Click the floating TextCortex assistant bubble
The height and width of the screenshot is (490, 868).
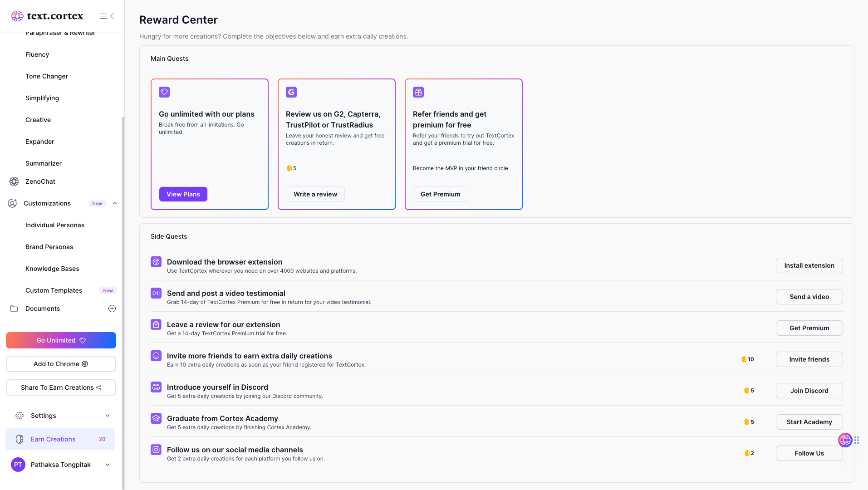click(845, 440)
